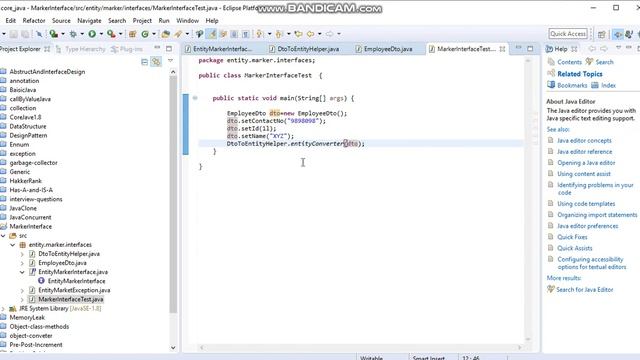
Task: Click the Run External Tools icon
Action: point(111,34)
